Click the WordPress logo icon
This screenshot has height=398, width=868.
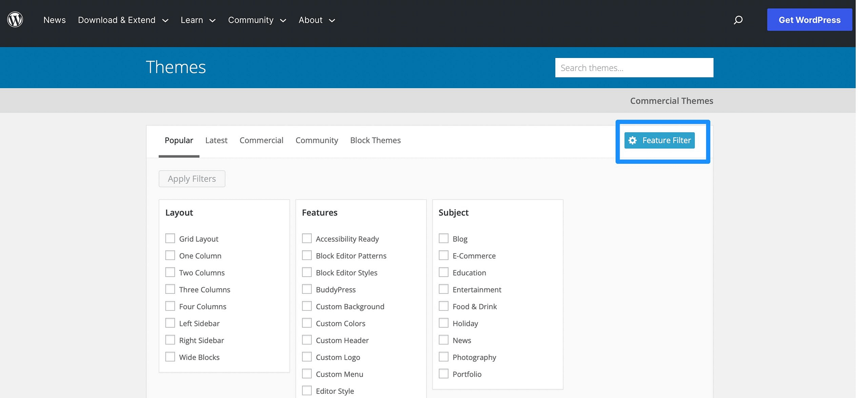point(15,19)
